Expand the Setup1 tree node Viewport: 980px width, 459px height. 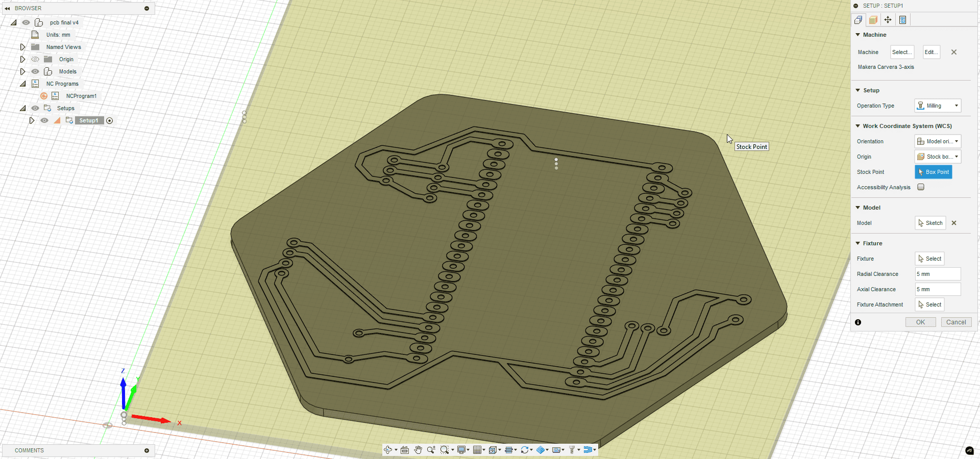click(32, 120)
